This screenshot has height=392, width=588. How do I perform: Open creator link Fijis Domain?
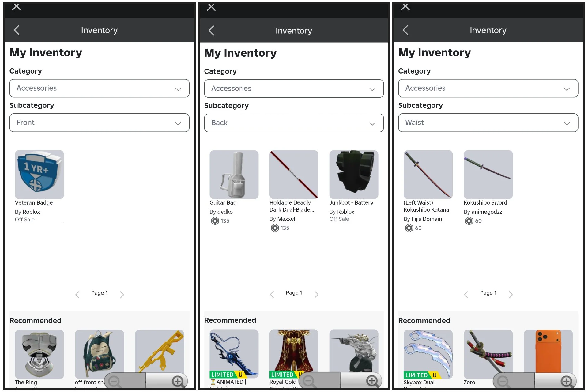click(x=426, y=219)
